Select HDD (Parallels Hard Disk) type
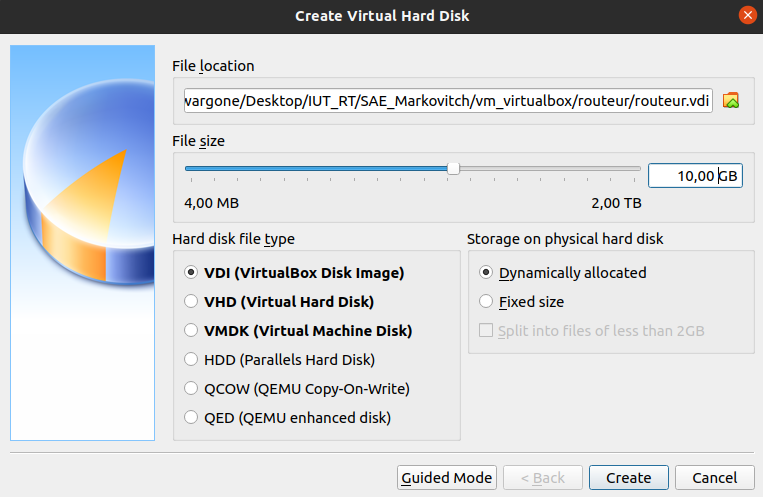This screenshot has height=497, width=763. (x=192, y=359)
